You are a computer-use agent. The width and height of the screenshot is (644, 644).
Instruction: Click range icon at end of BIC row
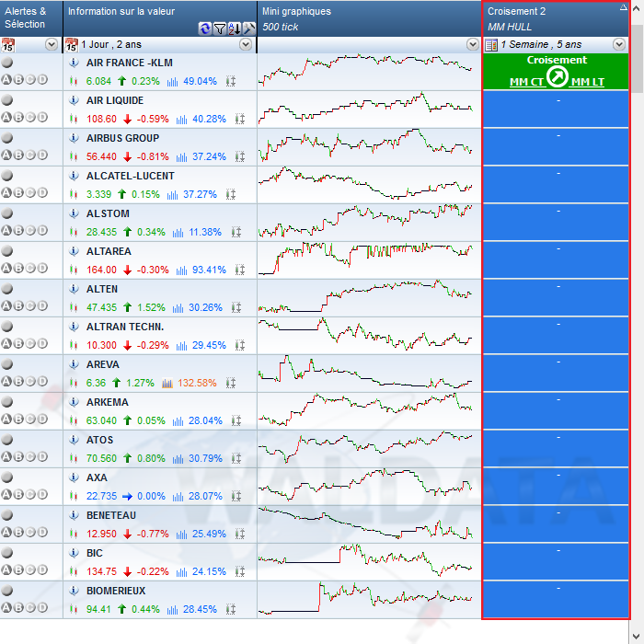coord(240,571)
